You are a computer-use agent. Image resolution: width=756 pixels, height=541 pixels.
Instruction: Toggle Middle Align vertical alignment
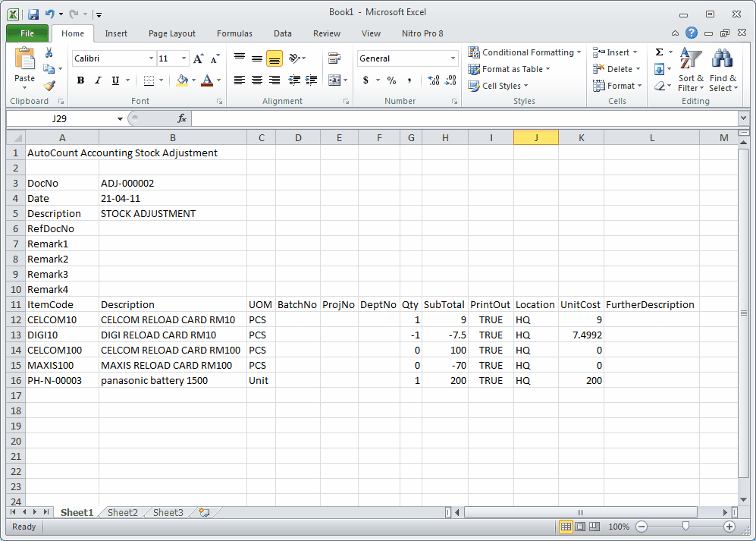pos(257,58)
